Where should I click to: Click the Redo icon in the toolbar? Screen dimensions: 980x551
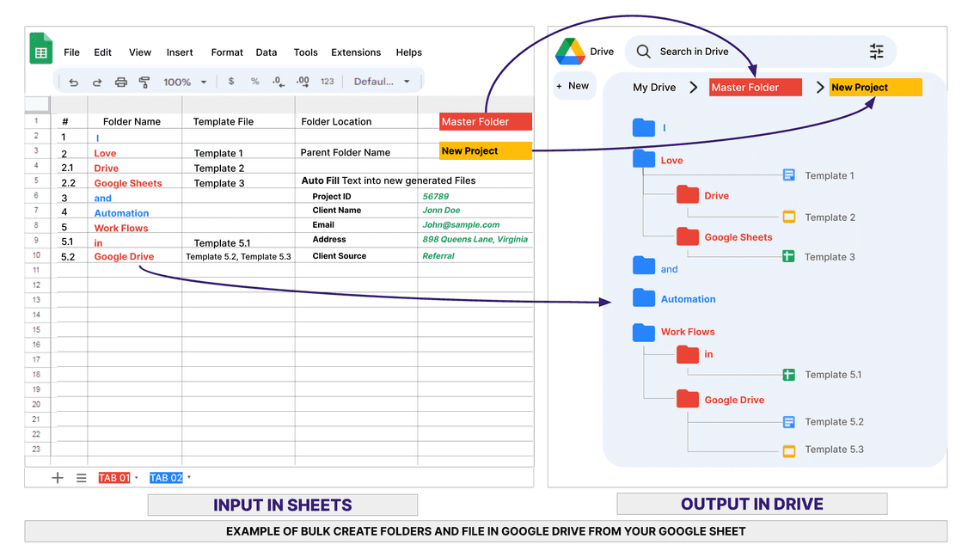(96, 82)
